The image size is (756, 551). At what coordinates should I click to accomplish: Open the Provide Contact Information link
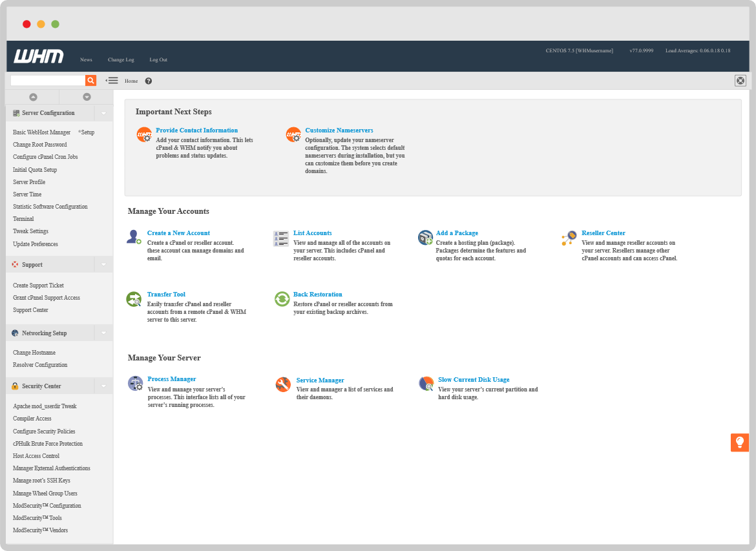(x=196, y=130)
